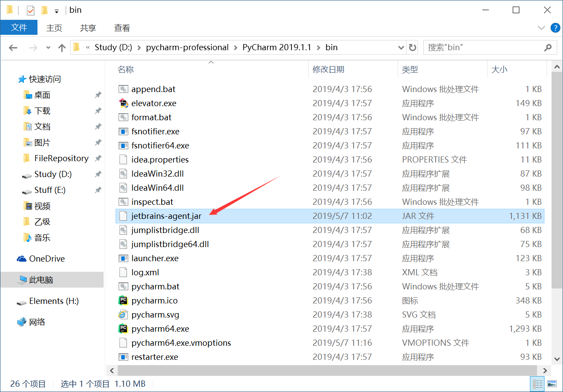Image resolution: width=563 pixels, height=392 pixels.
Task: Click the fsnotifier.exe file icon
Action: click(x=123, y=131)
